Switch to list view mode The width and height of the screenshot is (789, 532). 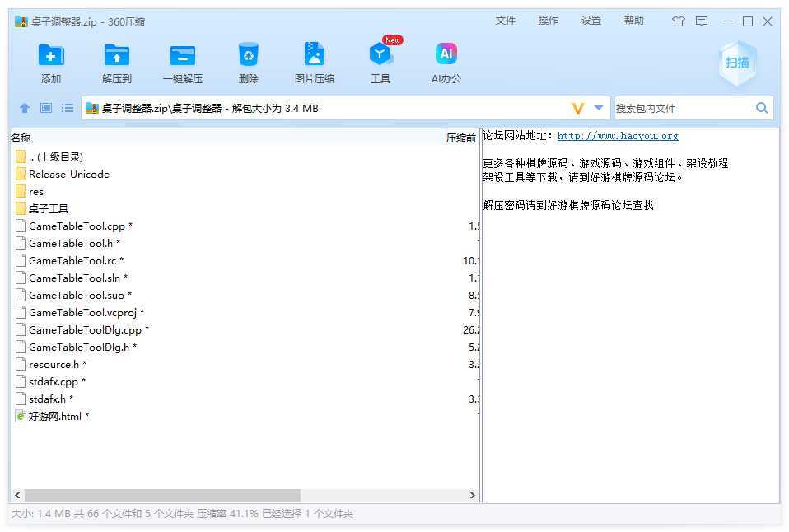tap(68, 108)
